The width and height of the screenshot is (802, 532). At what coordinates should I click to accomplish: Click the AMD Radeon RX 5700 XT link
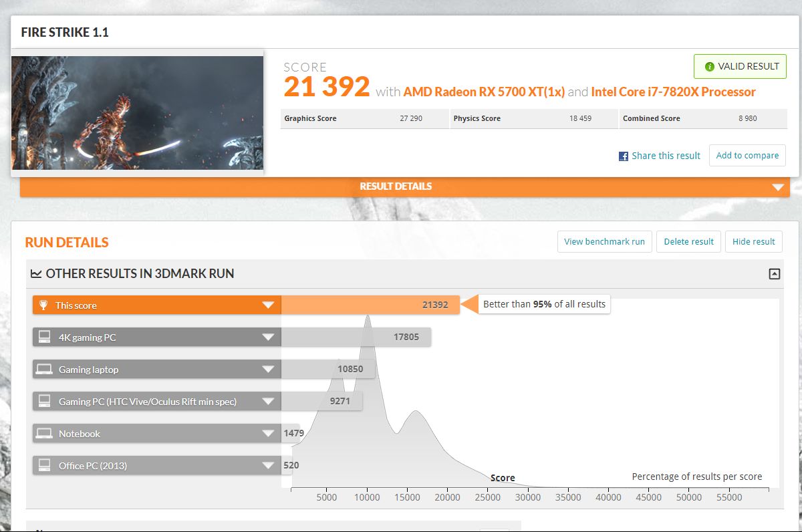click(x=484, y=92)
